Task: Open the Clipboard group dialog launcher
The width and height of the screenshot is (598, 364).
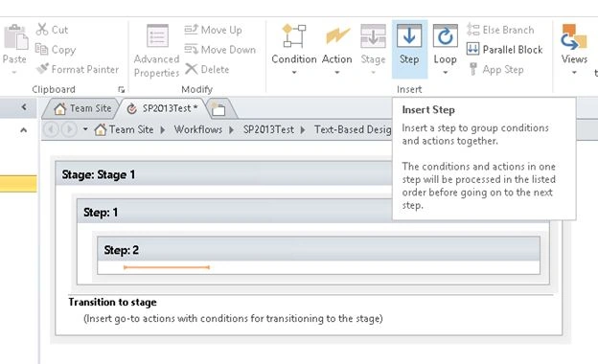Action: click(x=122, y=90)
